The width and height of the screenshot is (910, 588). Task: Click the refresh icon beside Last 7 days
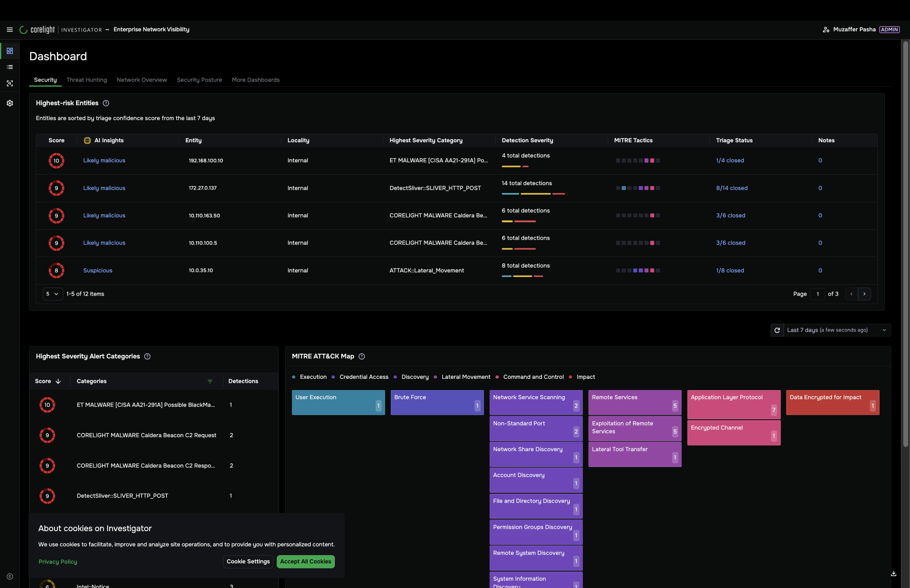click(777, 330)
